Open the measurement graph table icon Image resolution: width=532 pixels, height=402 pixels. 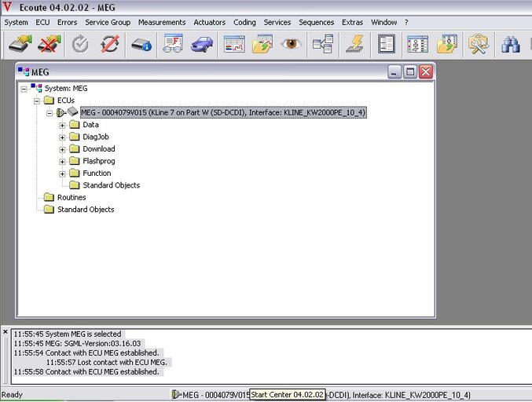234,44
